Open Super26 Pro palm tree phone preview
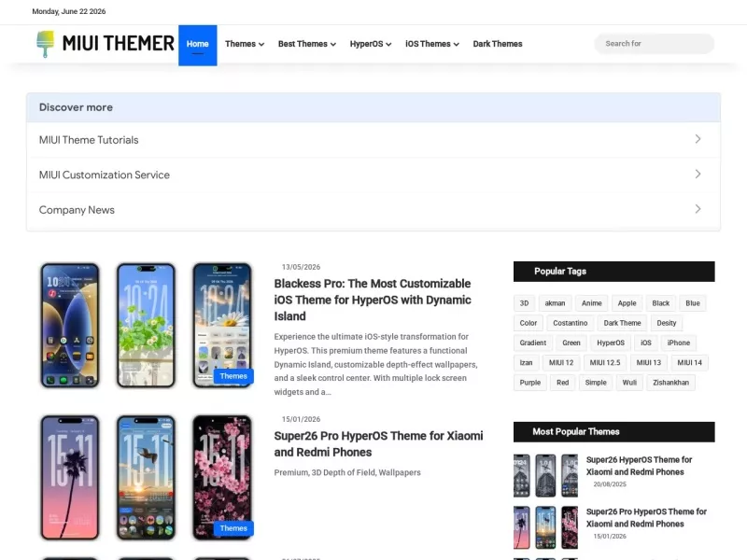This screenshot has width=747, height=560. 69,478
